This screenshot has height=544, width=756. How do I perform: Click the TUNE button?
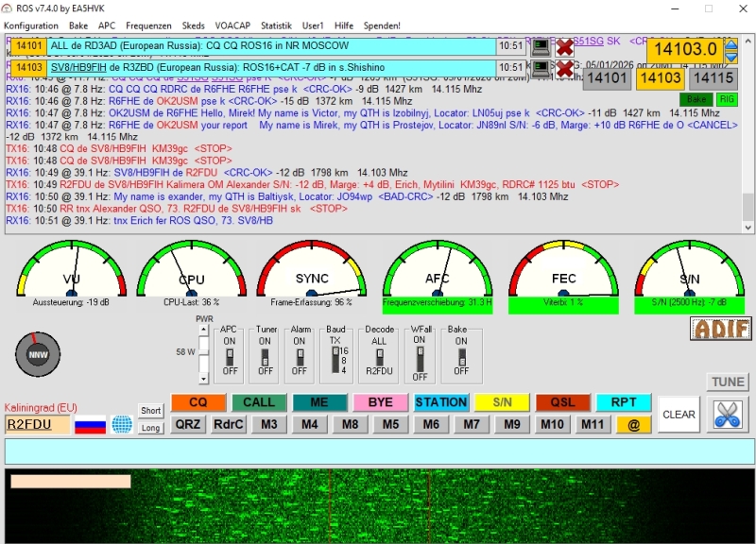(728, 382)
